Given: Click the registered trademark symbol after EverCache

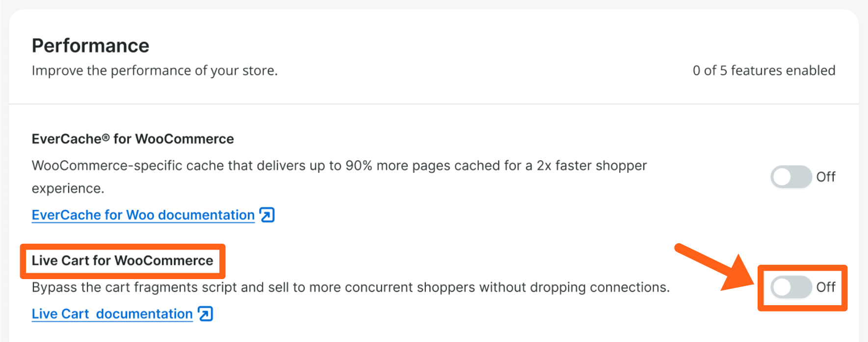Looking at the screenshot, I should tap(105, 138).
